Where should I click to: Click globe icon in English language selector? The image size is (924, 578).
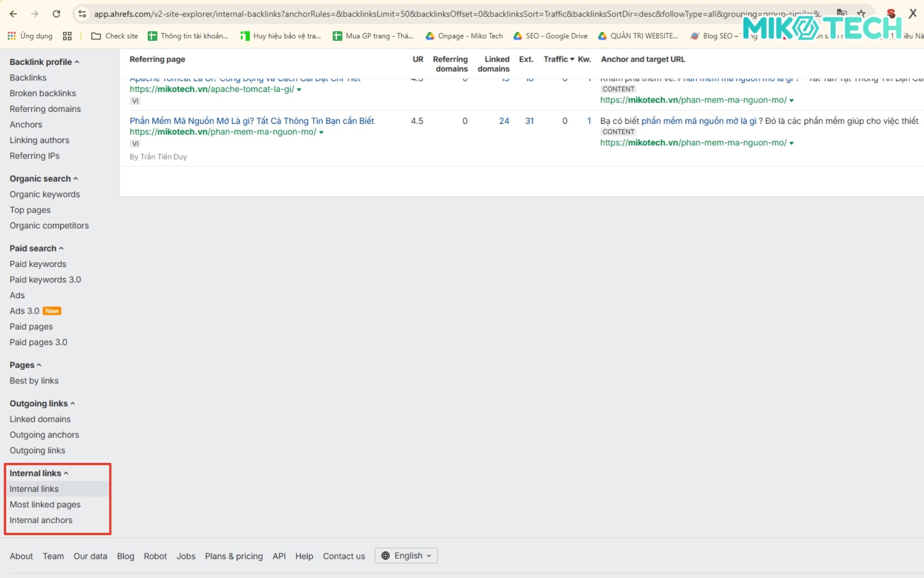(x=385, y=556)
